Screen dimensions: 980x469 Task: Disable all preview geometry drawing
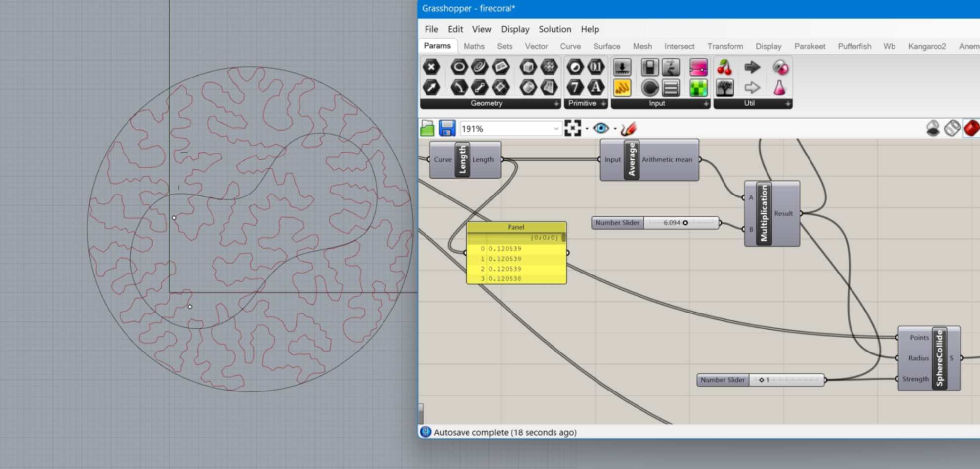933,128
